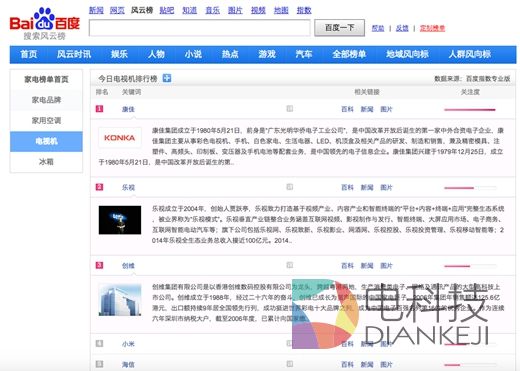Viewport: 520px width, 371px height.
Task: Select 冰箱 in sidebar
Action: point(46,162)
